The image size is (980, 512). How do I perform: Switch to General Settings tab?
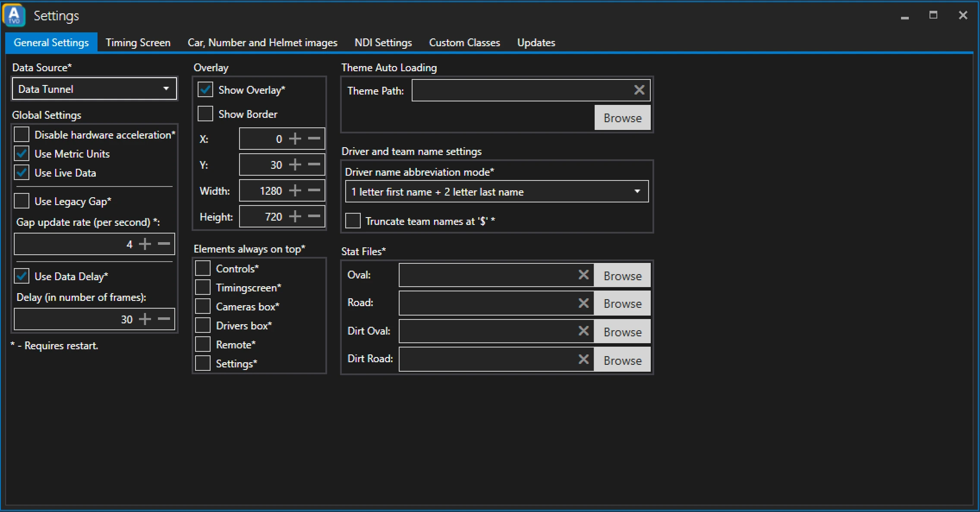point(51,42)
